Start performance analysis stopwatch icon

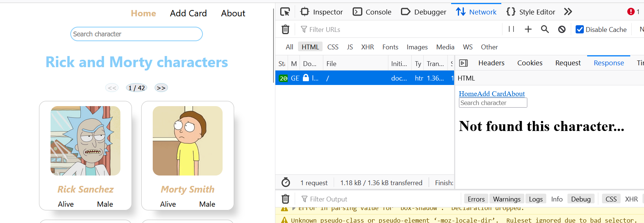(286, 183)
